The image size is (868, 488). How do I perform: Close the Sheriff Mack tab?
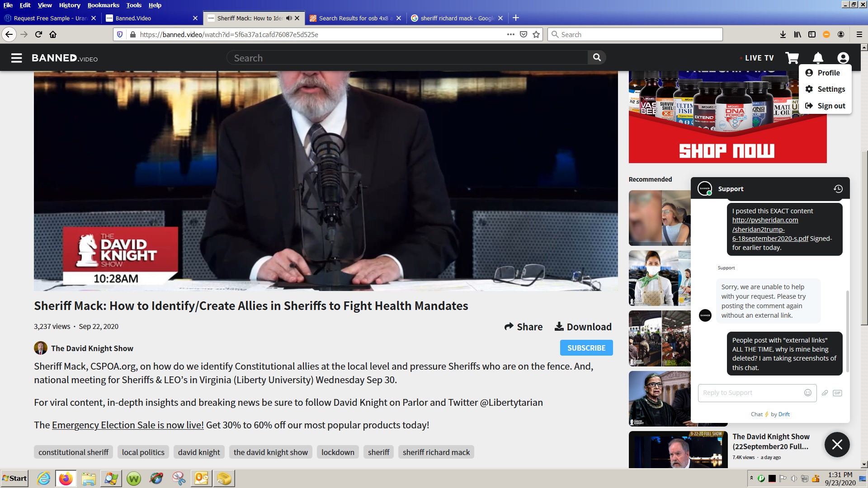click(297, 18)
